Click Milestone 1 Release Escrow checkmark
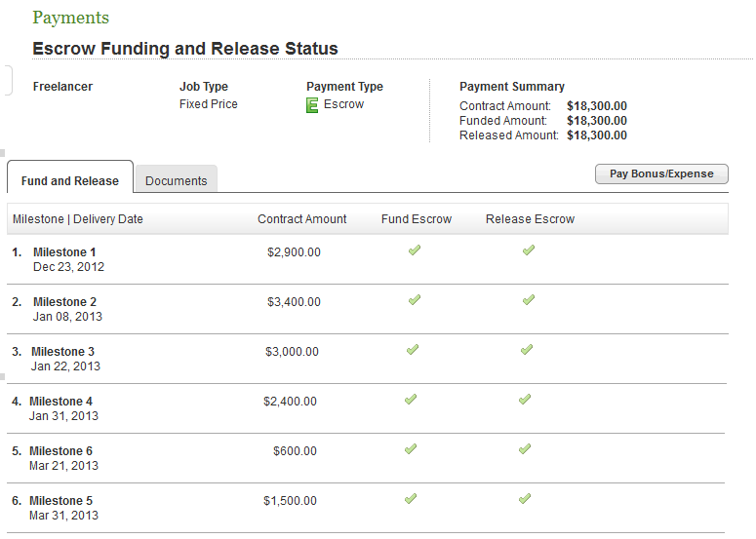Image resolution: width=756 pixels, height=539 pixels. point(528,250)
